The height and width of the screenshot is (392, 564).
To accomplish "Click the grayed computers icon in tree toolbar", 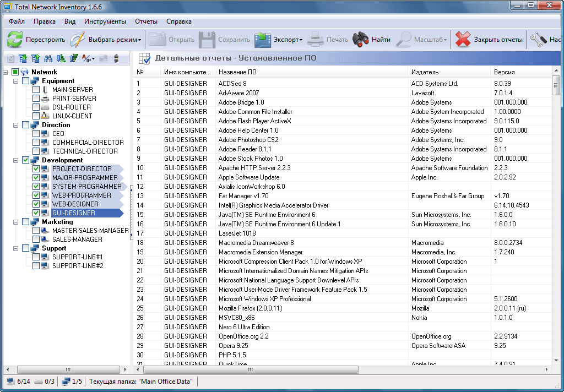I will pyautogui.click(x=103, y=58).
